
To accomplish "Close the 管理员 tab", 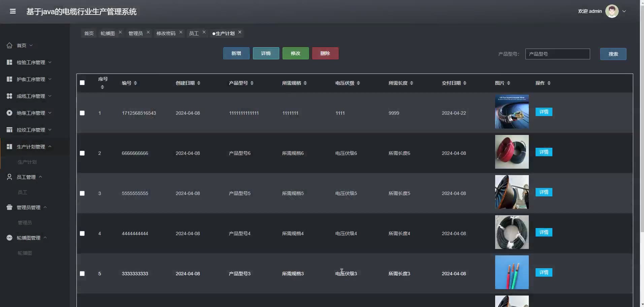I will pos(148,32).
